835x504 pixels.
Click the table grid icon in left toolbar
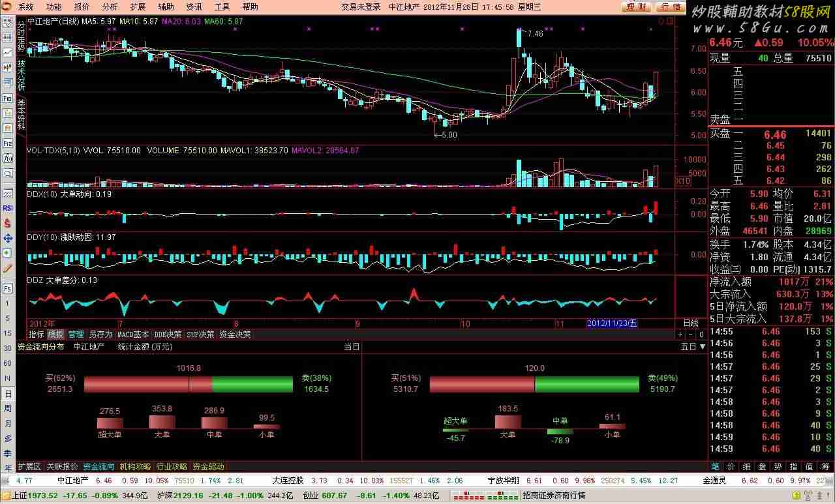[8, 38]
